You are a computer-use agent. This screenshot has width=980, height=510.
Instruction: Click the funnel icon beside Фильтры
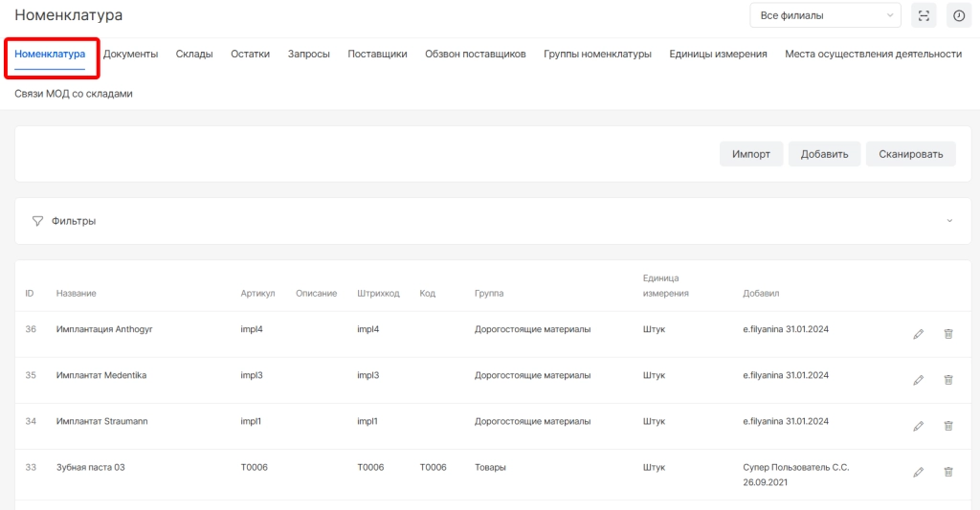(x=37, y=221)
